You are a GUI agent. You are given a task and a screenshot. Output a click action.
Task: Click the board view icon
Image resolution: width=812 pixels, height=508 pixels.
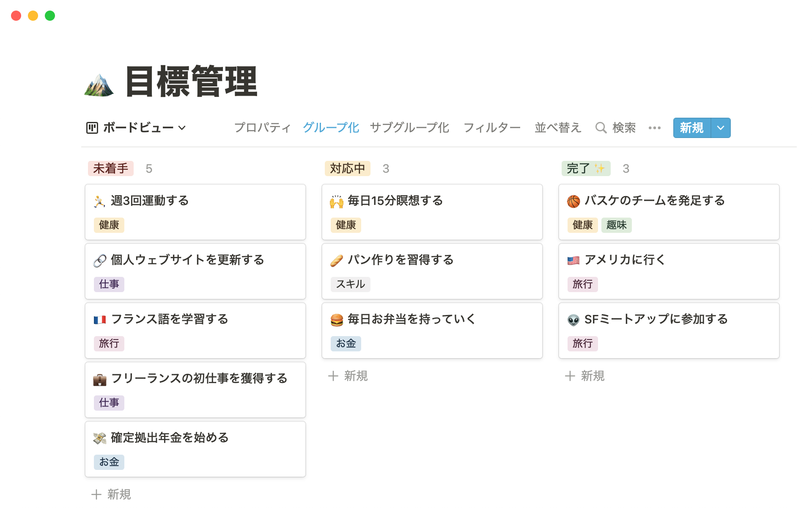(92, 127)
